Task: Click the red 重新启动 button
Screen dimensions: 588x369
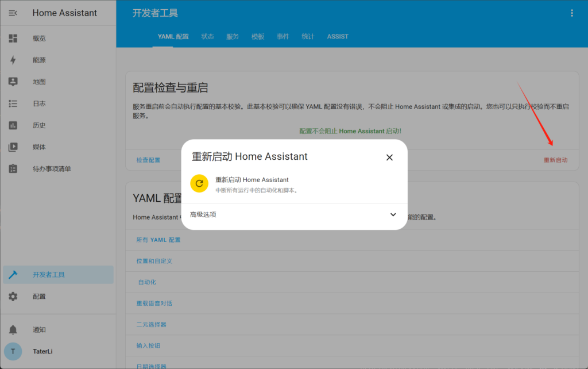Action: point(555,160)
